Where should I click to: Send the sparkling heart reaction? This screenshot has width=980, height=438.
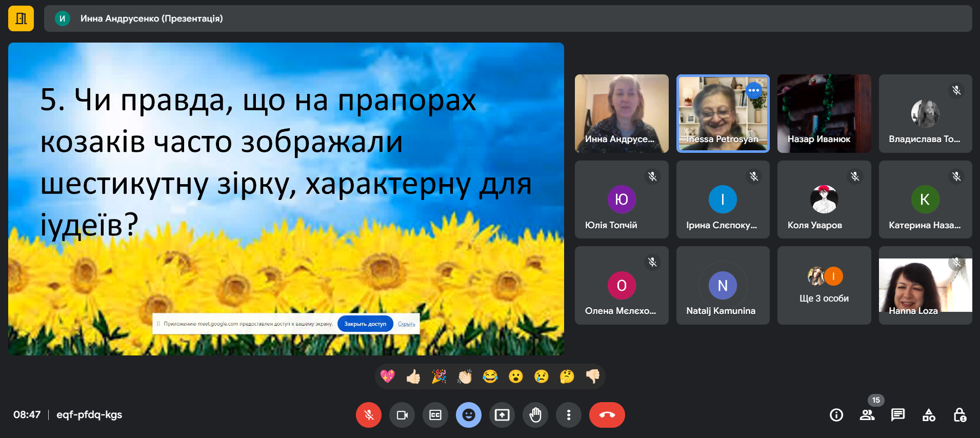[x=388, y=376]
